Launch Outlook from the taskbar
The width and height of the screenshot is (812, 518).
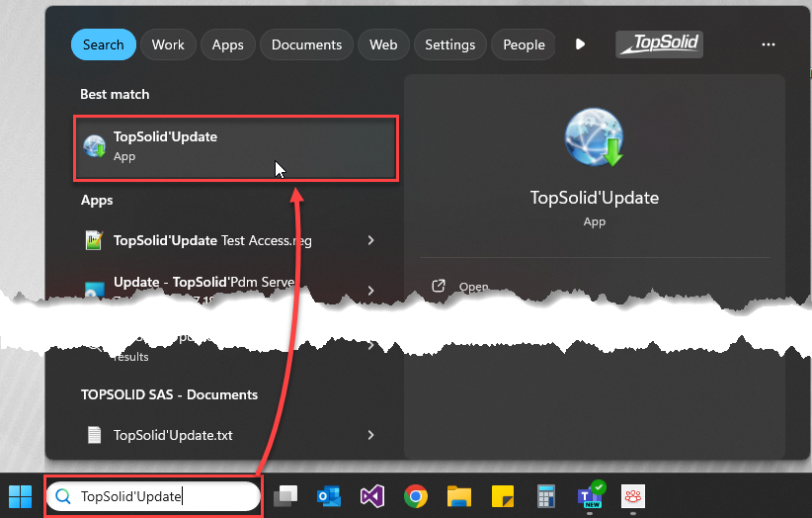329,496
